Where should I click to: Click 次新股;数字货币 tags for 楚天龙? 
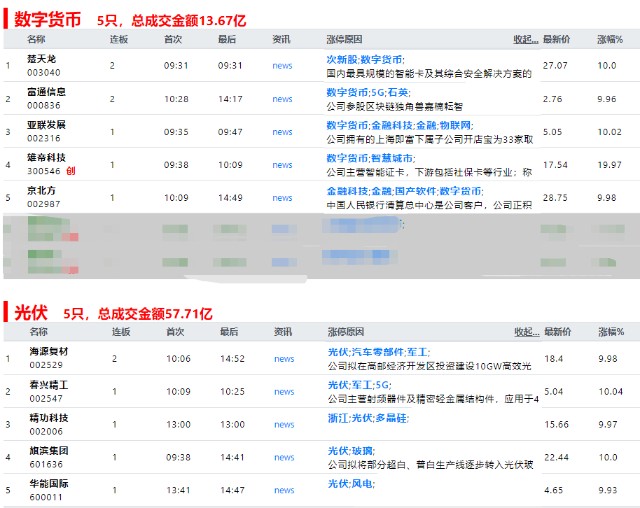click(x=365, y=60)
